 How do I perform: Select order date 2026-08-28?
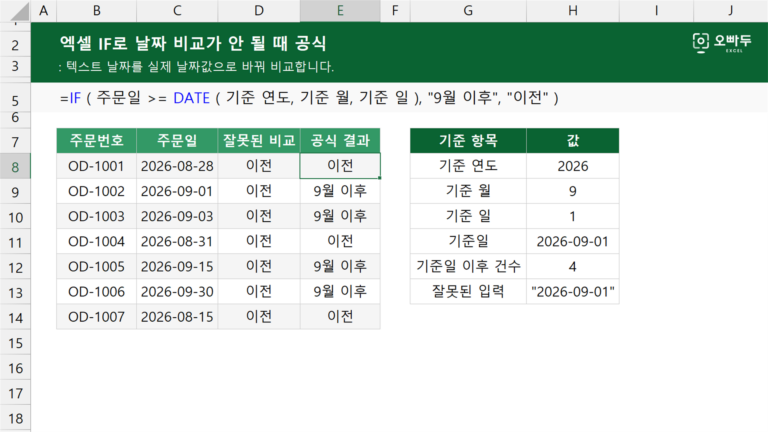point(177,166)
